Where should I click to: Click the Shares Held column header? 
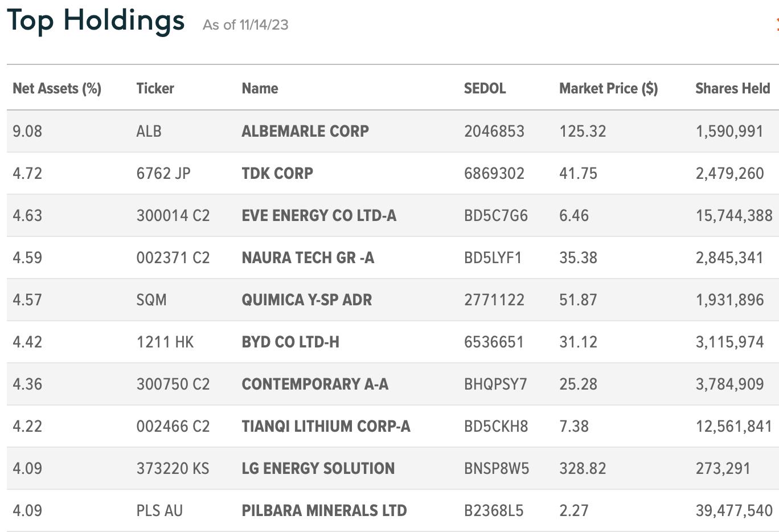[732, 88]
